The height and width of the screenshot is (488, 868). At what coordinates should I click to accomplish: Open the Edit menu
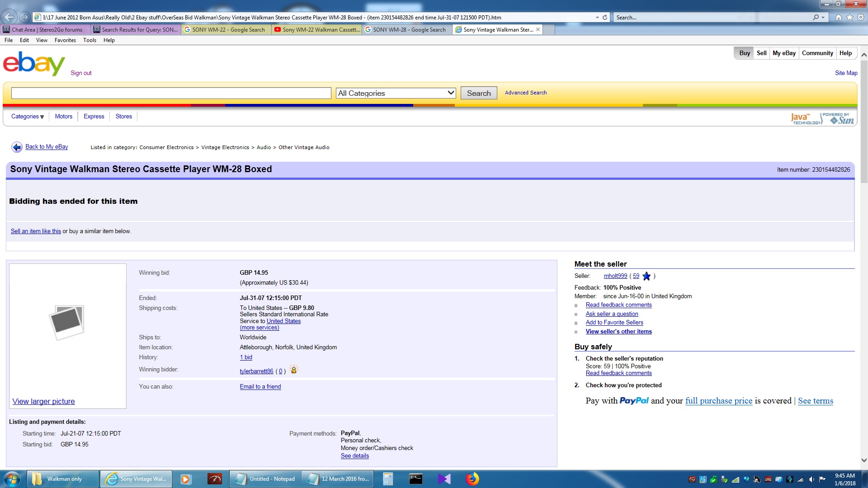click(24, 40)
